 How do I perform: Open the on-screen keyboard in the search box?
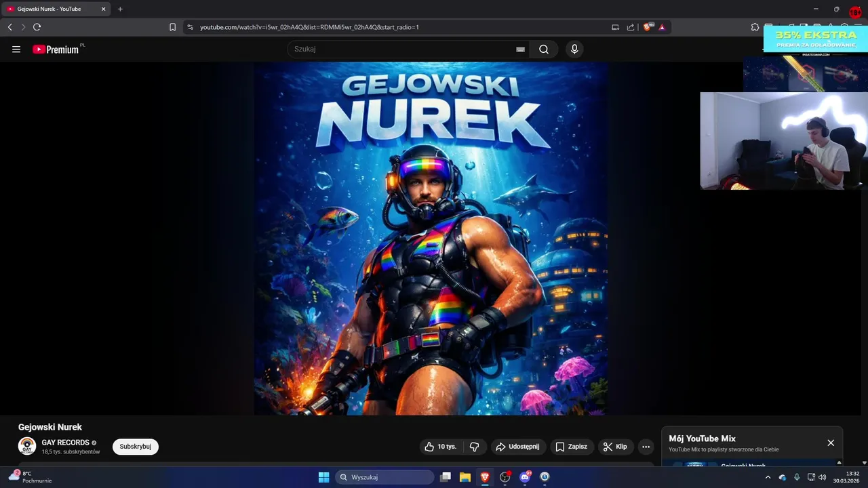520,49
